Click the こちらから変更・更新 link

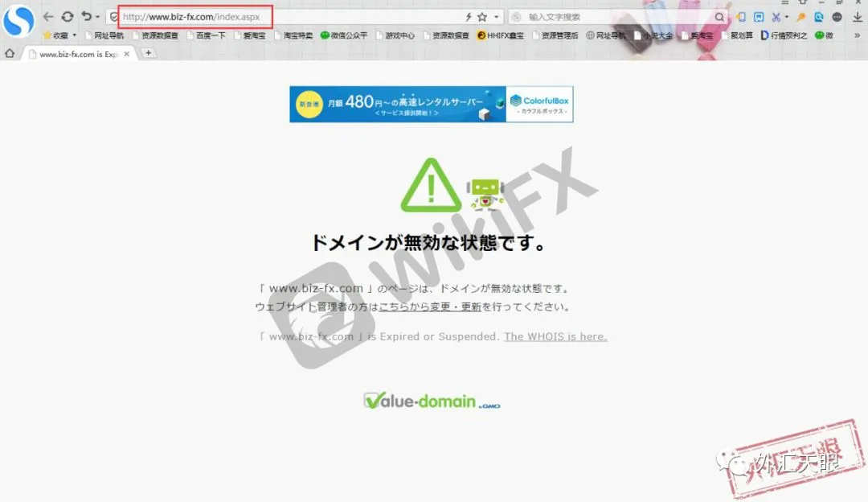(x=430, y=307)
